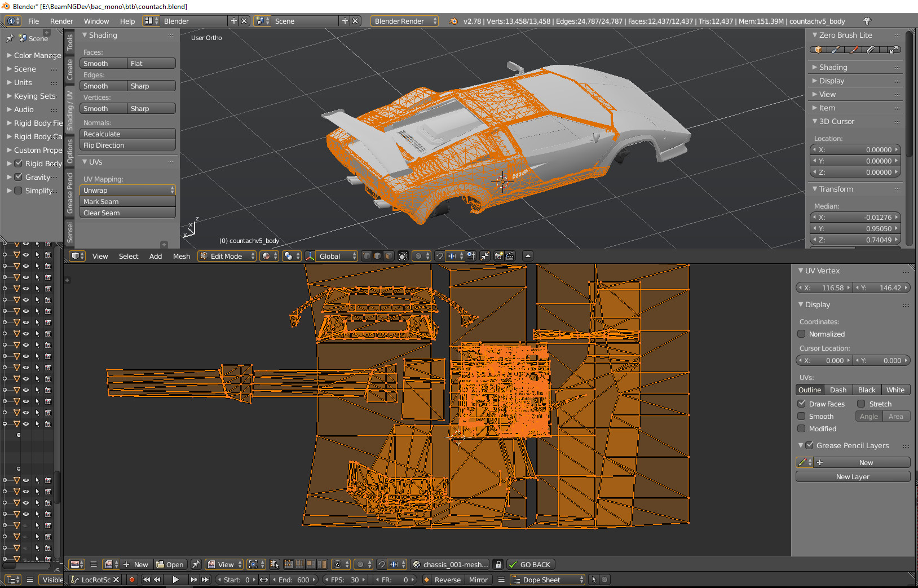Click the use preview range arrows icon
The height and width of the screenshot is (588, 918).
(x=263, y=580)
